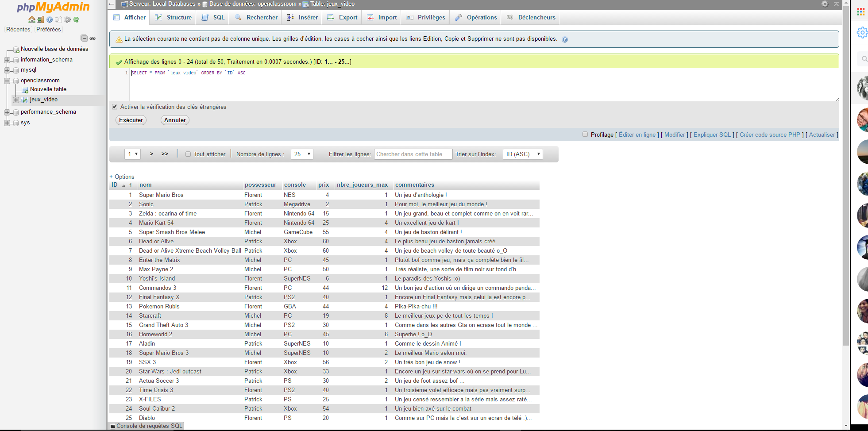Collapse the openclassroom database node
The image size is (868, 431).
coord(7,81)
